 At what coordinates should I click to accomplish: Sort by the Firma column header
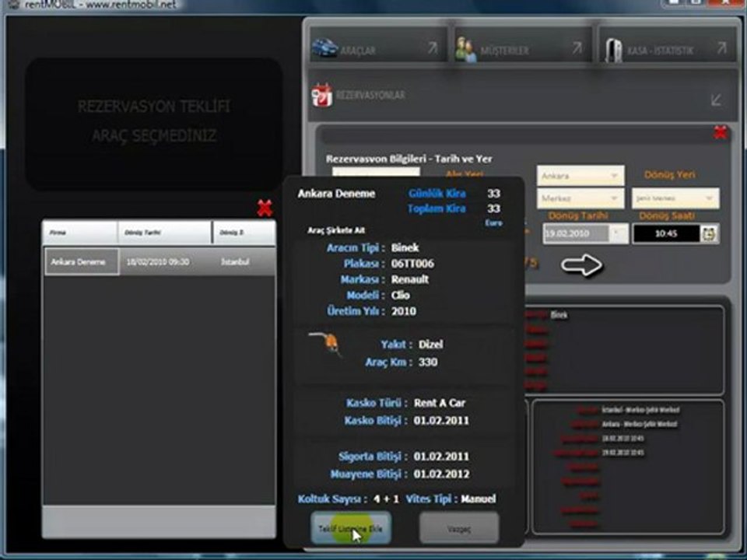click(80, 233)
